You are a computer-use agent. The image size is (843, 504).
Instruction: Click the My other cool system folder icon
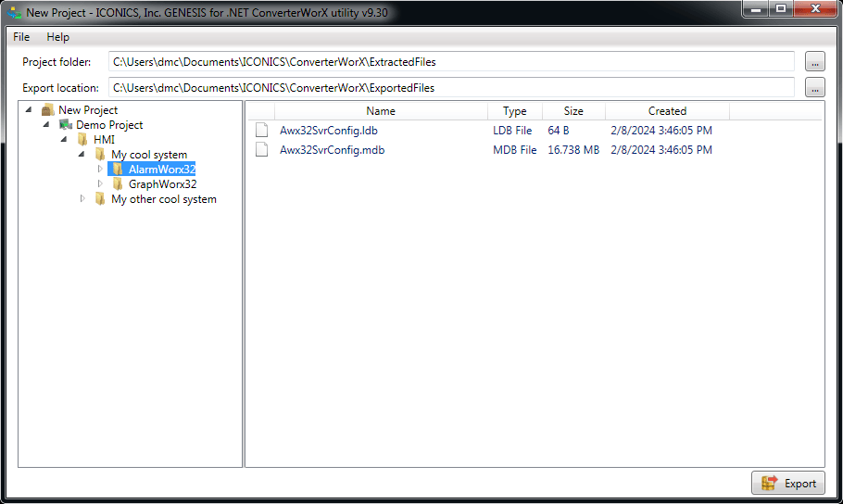[x=100, y=199]
